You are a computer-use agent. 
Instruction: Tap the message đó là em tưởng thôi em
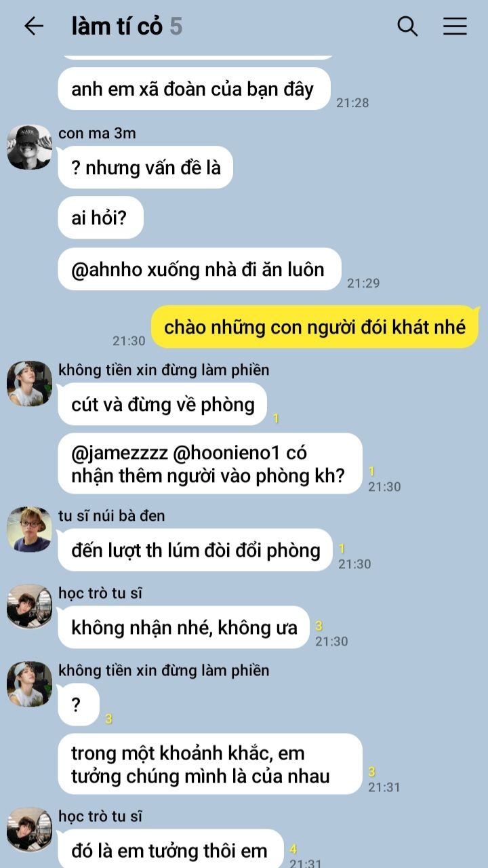[x=171, y=849]
